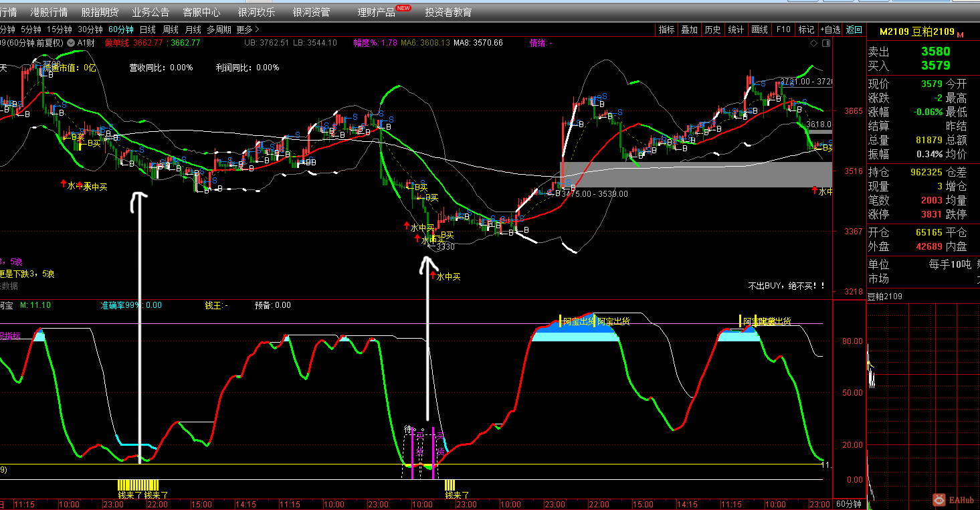
Task: Click the 预备: 0.00 indicator label
Action: point(273,305)
